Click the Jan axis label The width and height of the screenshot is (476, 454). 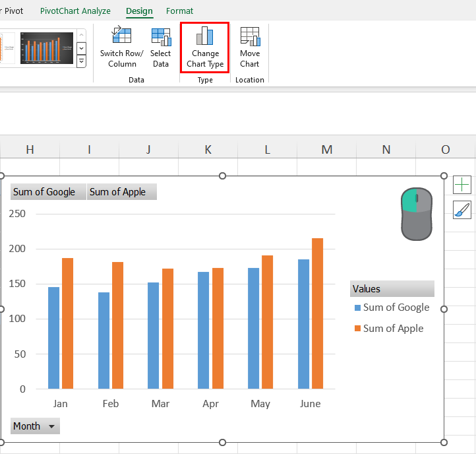(x=61, y=404)
